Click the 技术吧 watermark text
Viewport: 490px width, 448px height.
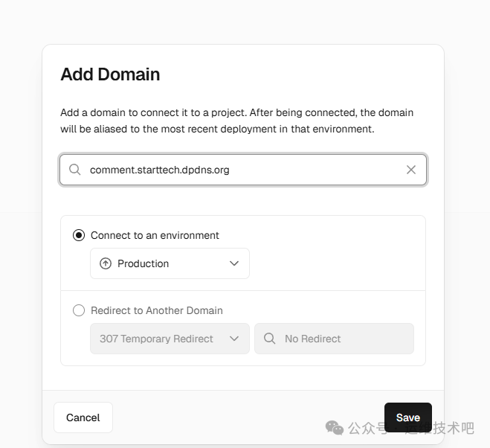454,428
